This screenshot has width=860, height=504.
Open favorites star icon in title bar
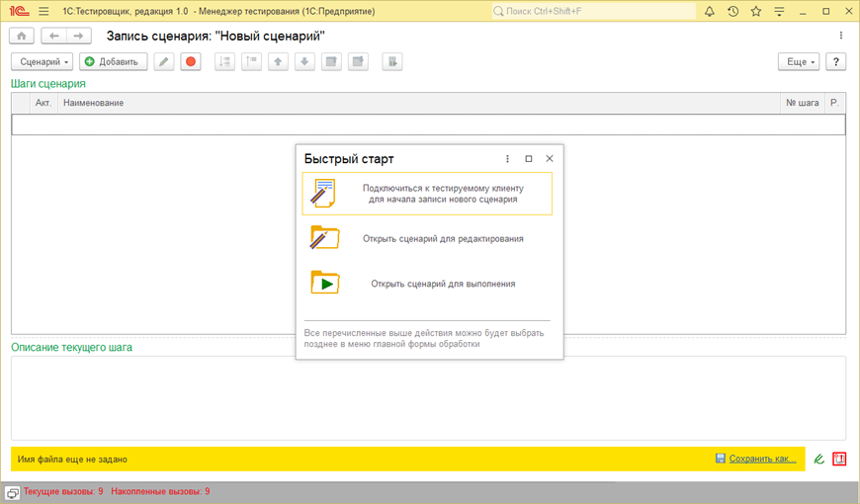(755, 12)
